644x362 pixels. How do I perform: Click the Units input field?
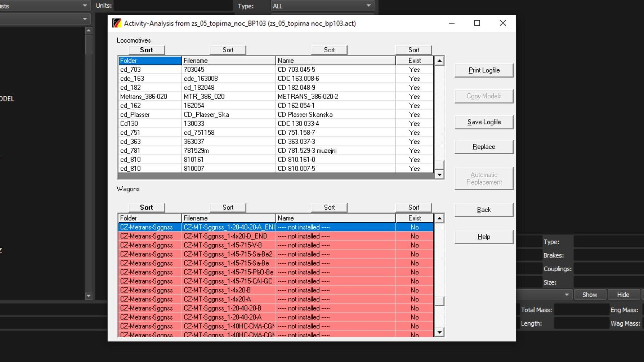pos(173,6)
